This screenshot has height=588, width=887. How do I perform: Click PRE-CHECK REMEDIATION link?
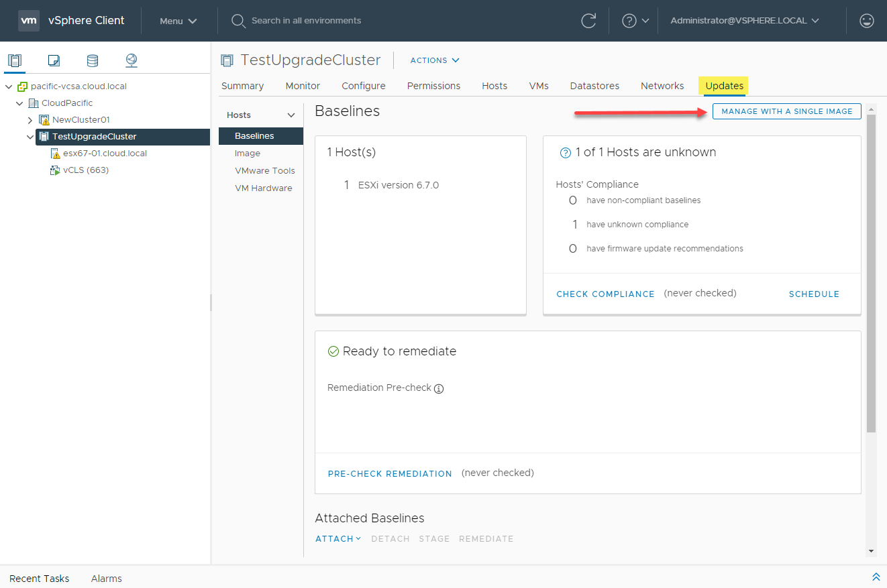tap(390, 473)
